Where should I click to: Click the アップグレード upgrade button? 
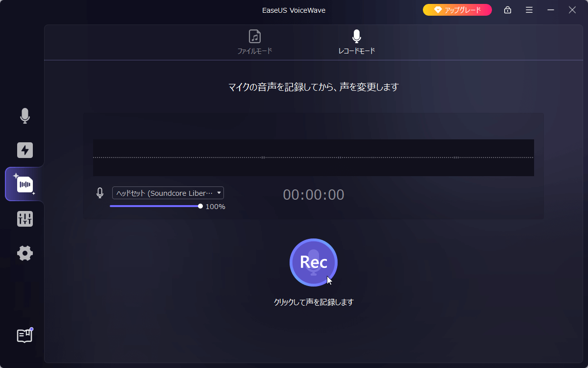[457, 10]
